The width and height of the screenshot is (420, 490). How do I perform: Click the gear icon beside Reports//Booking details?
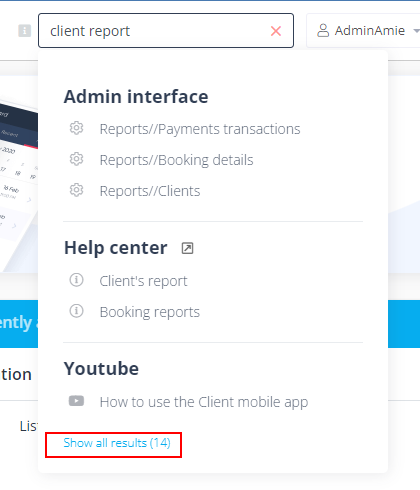[76, 159]
